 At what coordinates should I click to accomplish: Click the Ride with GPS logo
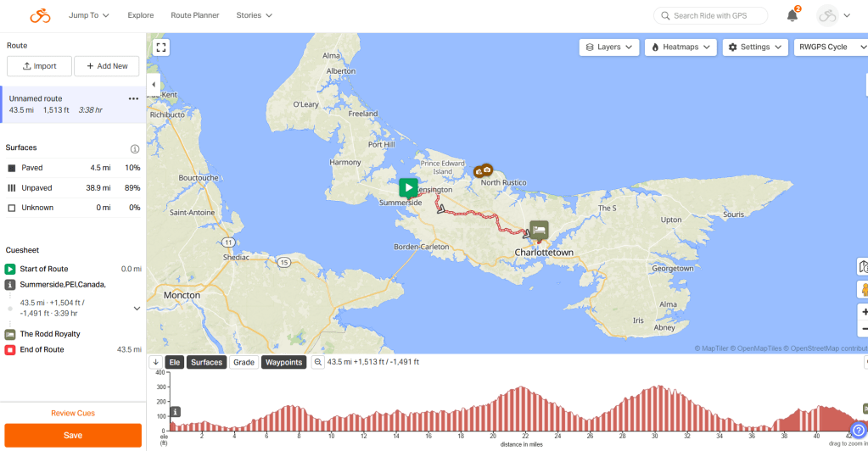[40, 15]
